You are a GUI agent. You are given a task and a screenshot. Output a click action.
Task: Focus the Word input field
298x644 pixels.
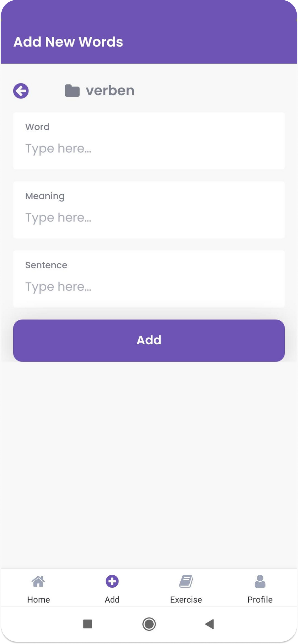(149, 149)
